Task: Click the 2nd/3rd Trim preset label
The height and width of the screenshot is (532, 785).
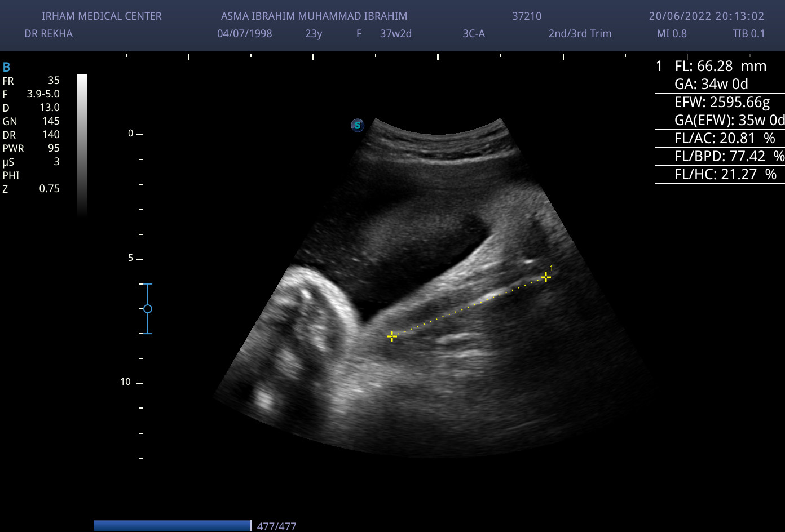Action: tap(580, 33)
